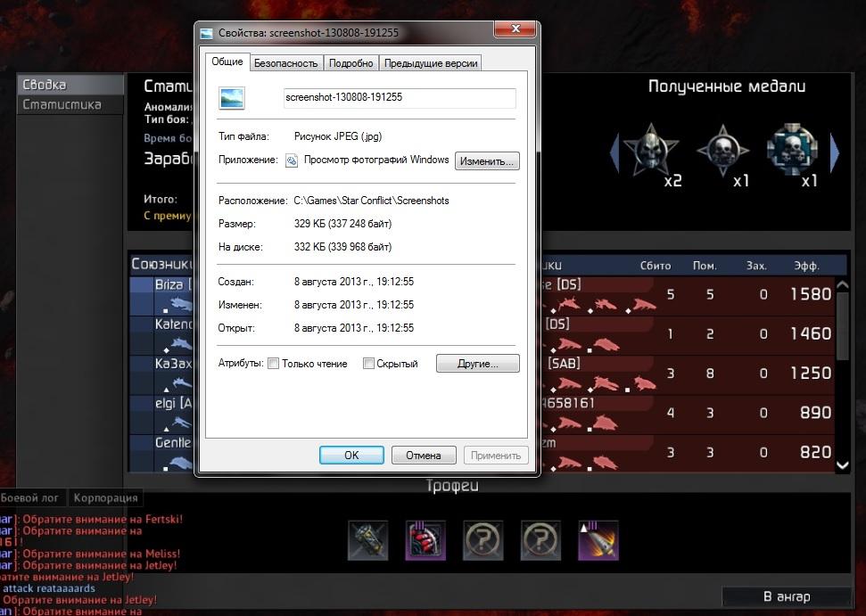Tick the Скрытый attribute checkbox
The height and width of the screenshot is (616, 866).
368,364
